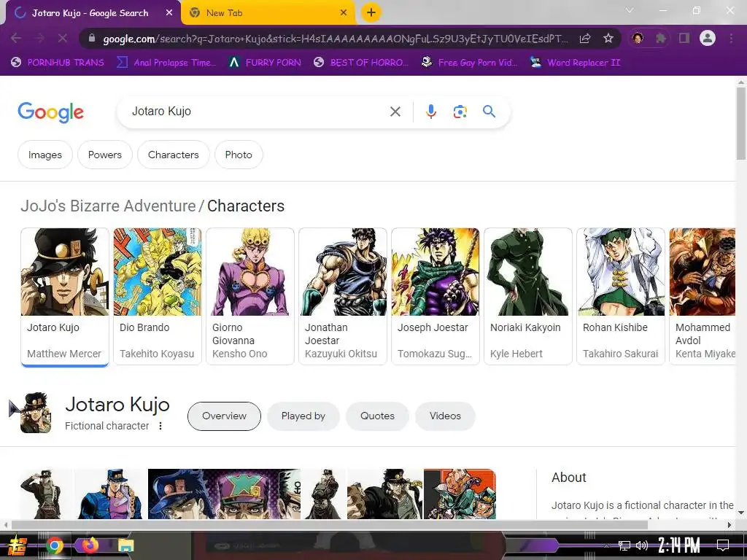The image size is (747, 560).
Task: Select the Jotaro Kujo character card
Action: (x=65, y=296)
